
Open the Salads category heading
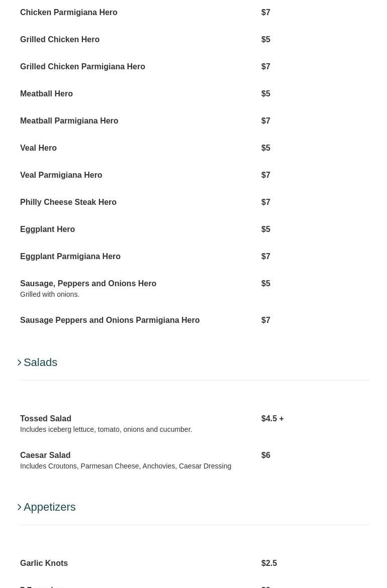coord(40,363)
